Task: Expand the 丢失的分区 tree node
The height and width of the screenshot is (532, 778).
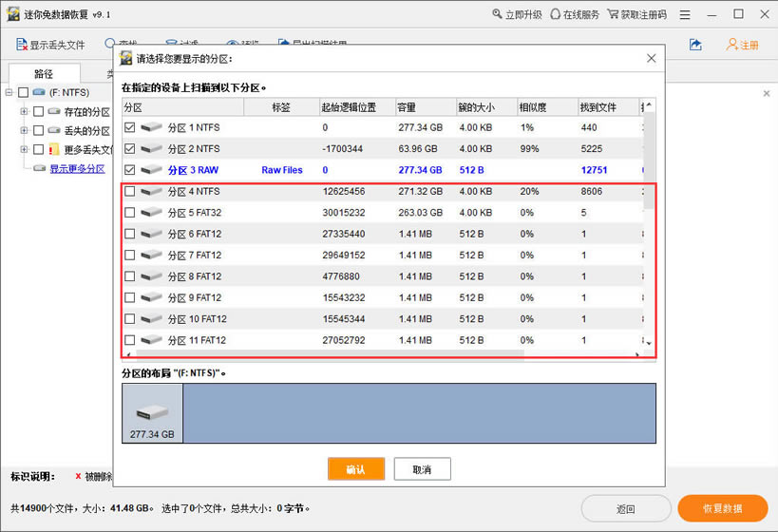Action: 24,130
